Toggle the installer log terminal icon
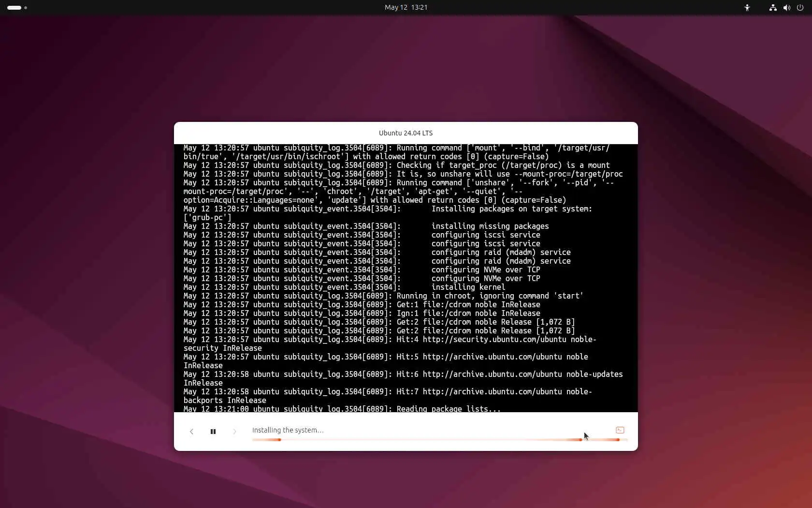 click(x=620, y=430)
